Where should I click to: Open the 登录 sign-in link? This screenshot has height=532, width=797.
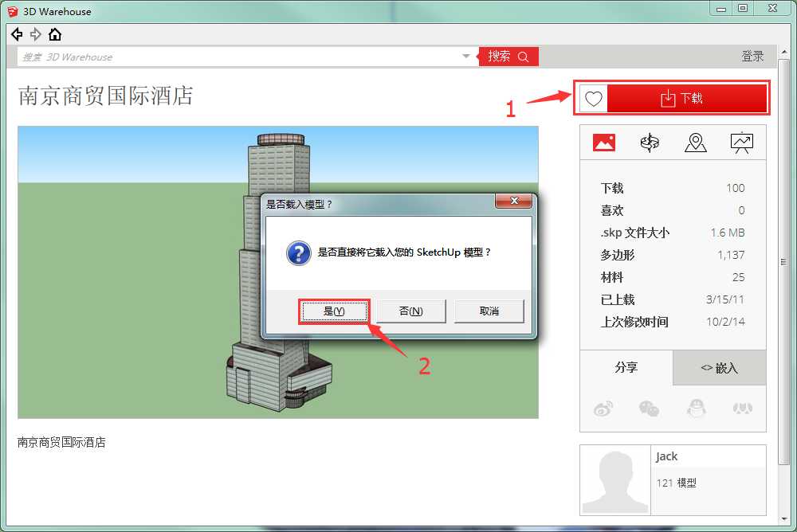[753, 57]
